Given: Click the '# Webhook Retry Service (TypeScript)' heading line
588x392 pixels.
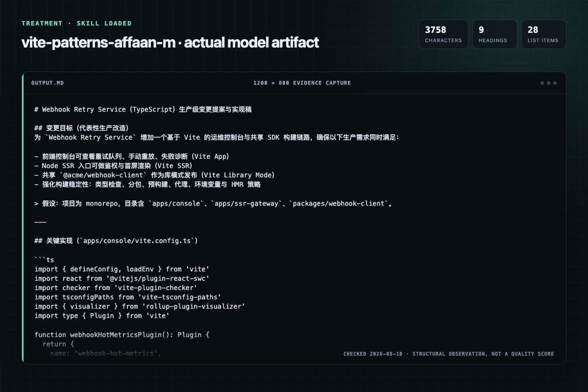Looking at the screenshot, I should [x=143, y=110].
